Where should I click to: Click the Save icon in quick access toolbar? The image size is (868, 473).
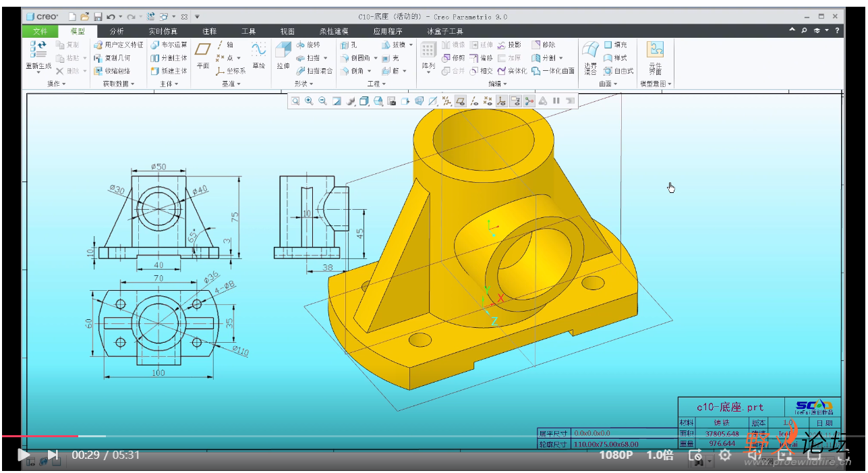97,16
